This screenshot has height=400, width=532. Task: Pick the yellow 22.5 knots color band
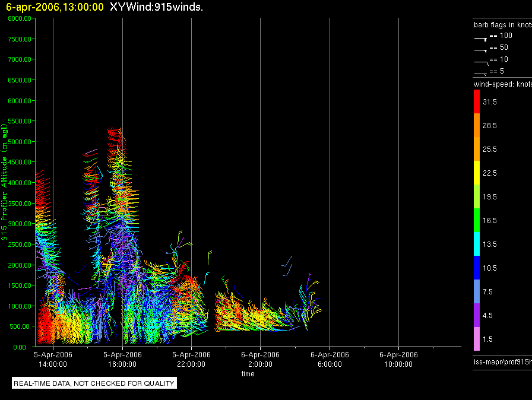tap(476, 173)
